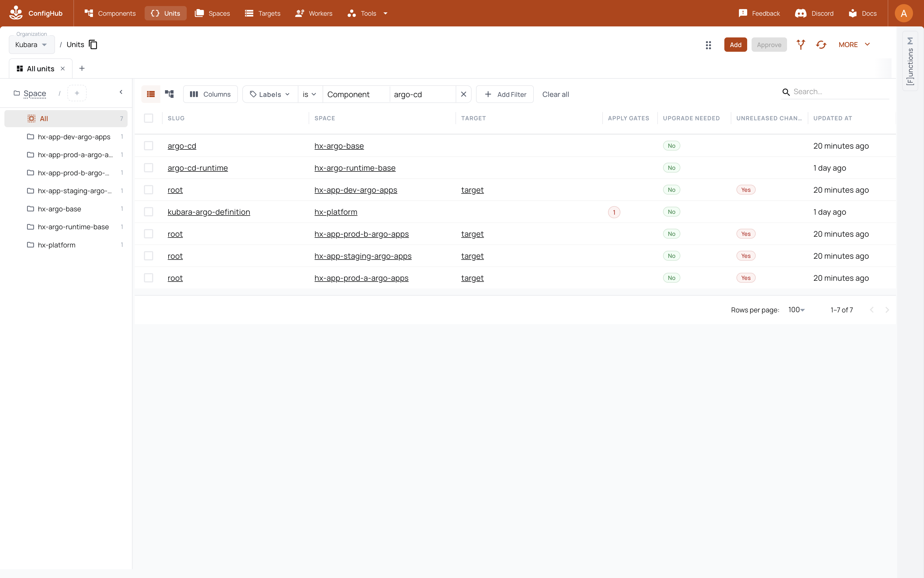
Task: Open the Labels filter type dropdown
Action: 270,94
